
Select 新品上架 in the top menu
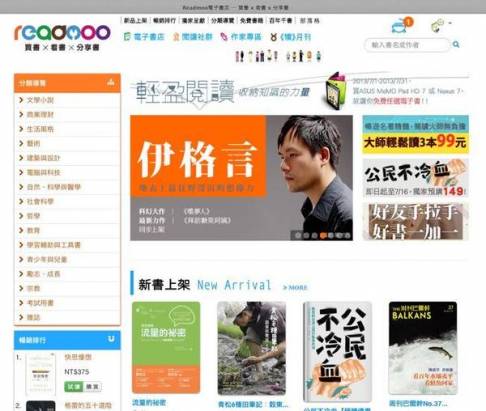135,21
